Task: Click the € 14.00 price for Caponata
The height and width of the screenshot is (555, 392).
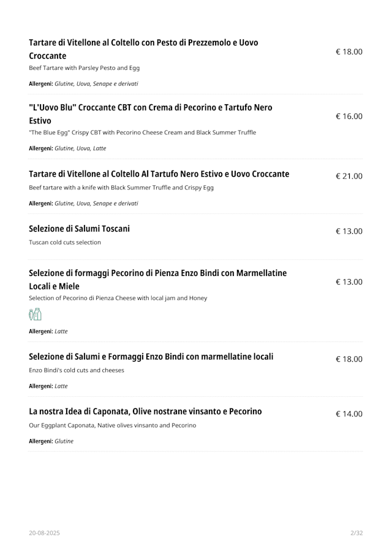Action: point(349,414)
